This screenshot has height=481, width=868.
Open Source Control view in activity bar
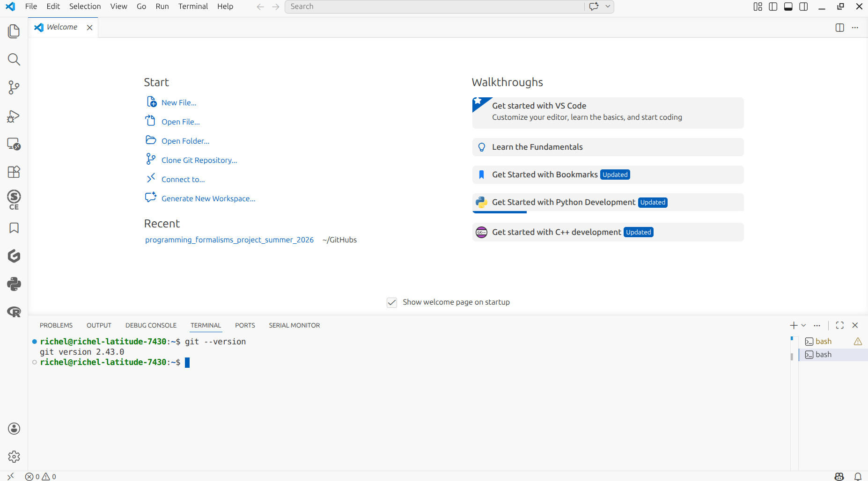14,87
